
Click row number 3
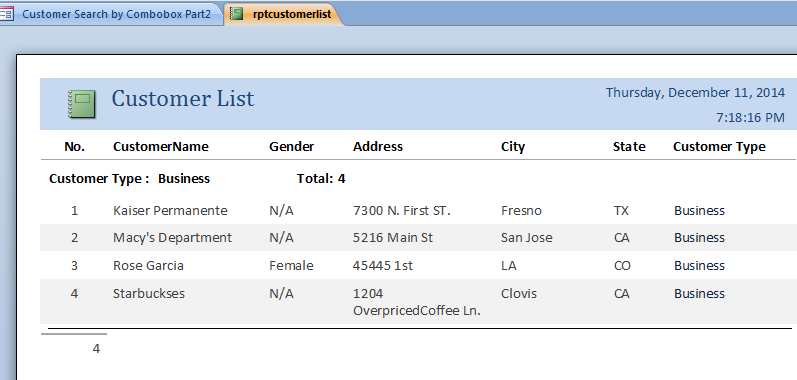pyautogui.click(x=74, y=266)
